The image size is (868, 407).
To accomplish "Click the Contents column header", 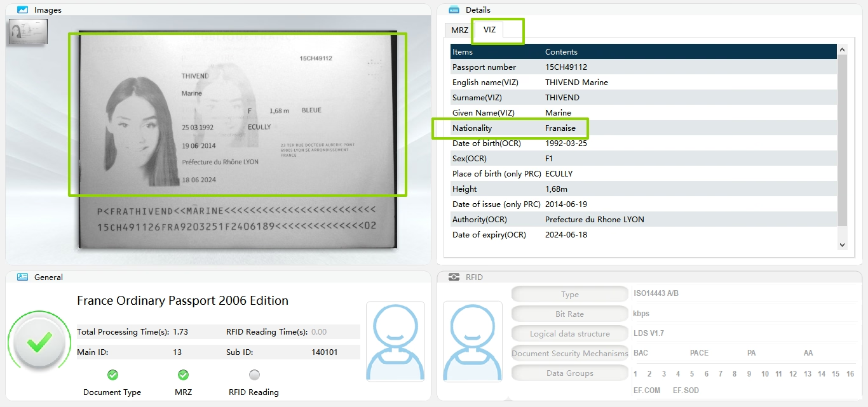I will point(690,51).
